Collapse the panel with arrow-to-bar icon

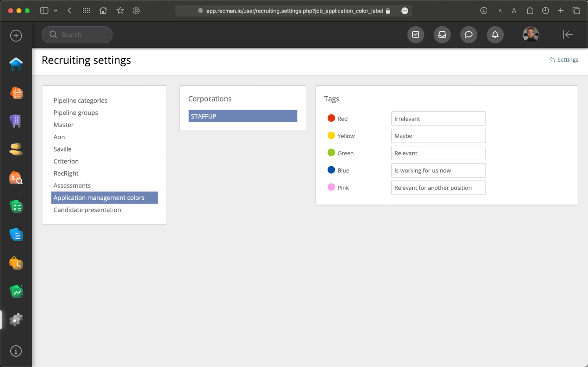point(568,35)
